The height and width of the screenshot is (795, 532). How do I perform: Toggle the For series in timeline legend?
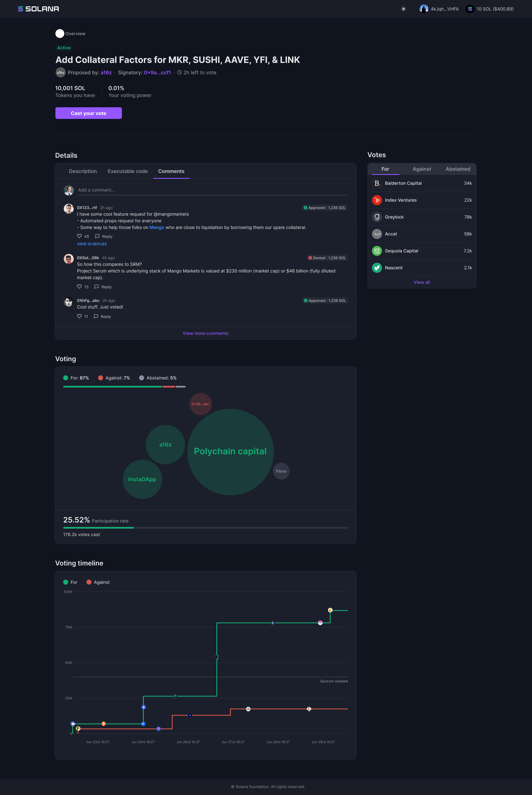pyautogui.click(x=70, y=582)
